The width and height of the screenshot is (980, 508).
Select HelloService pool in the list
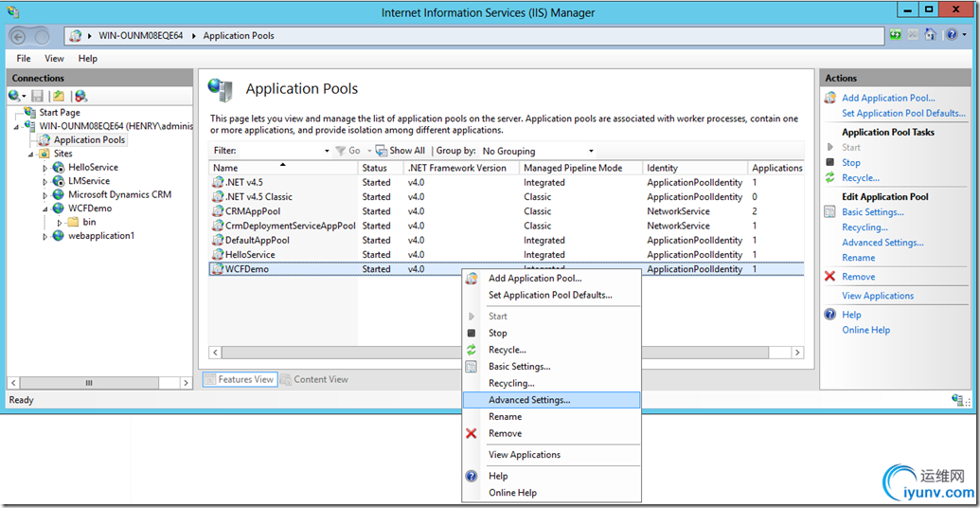(507, 255)
